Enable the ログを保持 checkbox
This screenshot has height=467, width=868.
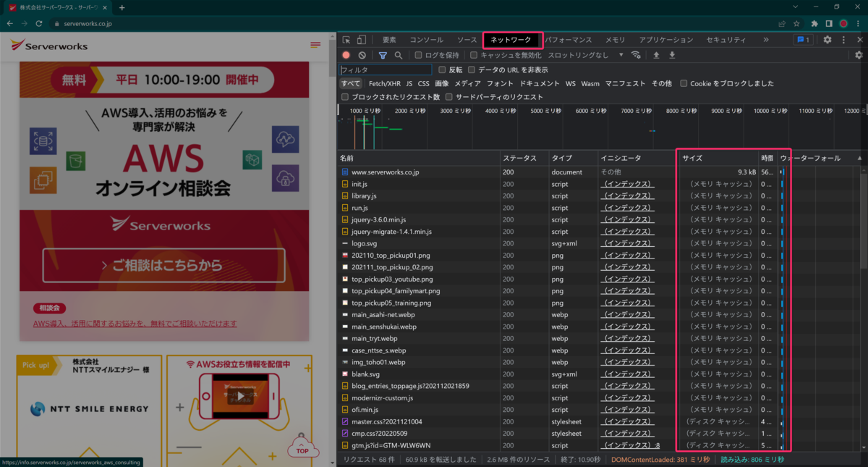pos(418,55)
